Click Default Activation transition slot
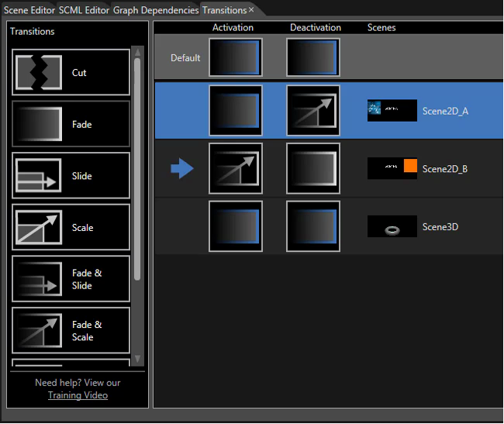 236,57
